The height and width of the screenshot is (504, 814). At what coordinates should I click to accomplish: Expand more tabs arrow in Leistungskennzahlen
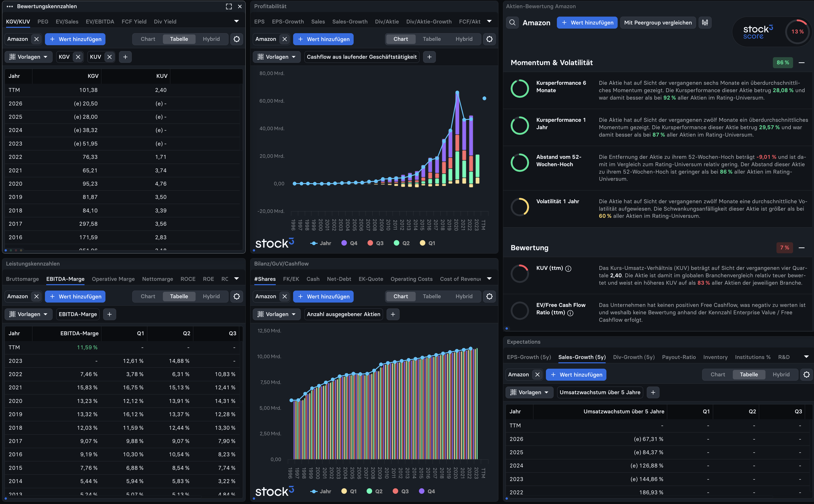point(236,279)
